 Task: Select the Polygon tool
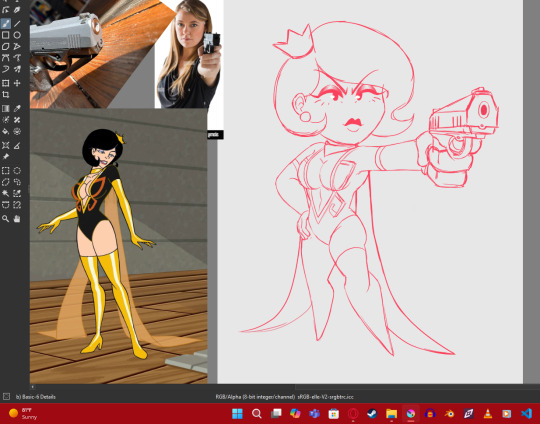click(x=6, y=46)
